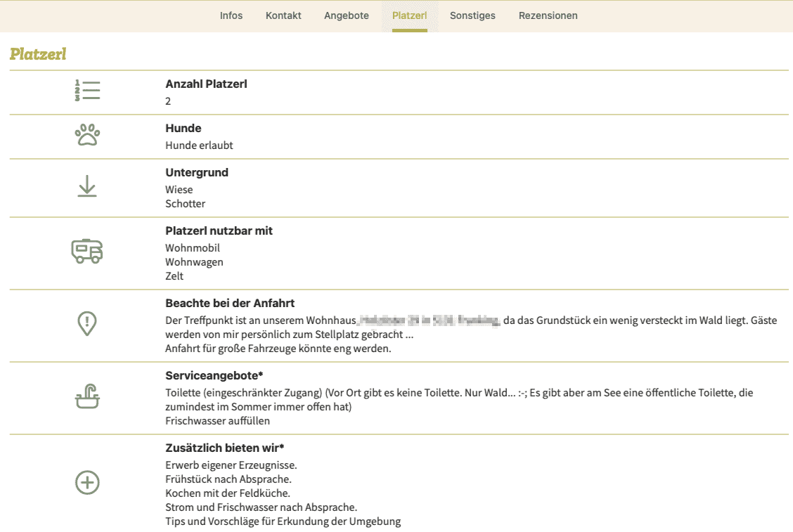
Task: Click the Platzerl nutzbar mit heading
Action: [x=219, y=231]
